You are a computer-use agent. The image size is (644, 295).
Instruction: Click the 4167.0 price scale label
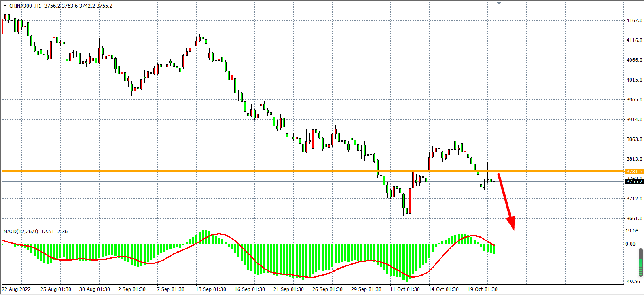click(x=634, y=21)
